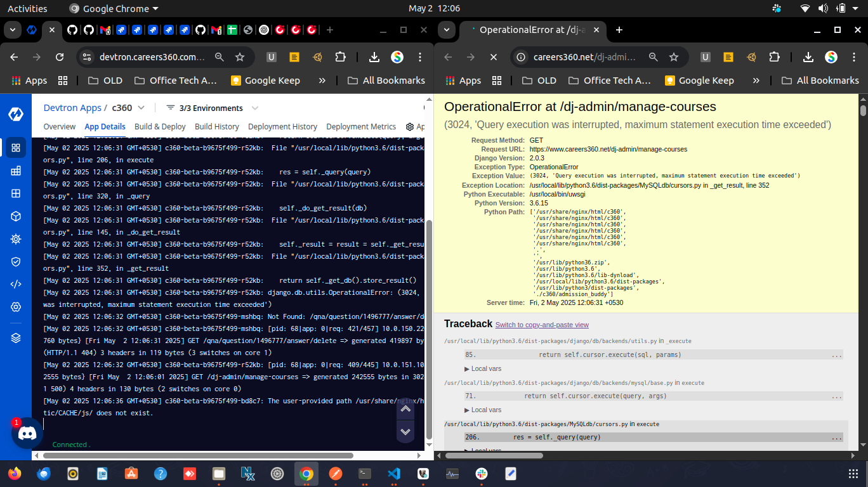Image resolution: width=868 pixels, height=487 pixels.
Task: Open All Bookmarks folder in the right window
Action: [820, 81]
